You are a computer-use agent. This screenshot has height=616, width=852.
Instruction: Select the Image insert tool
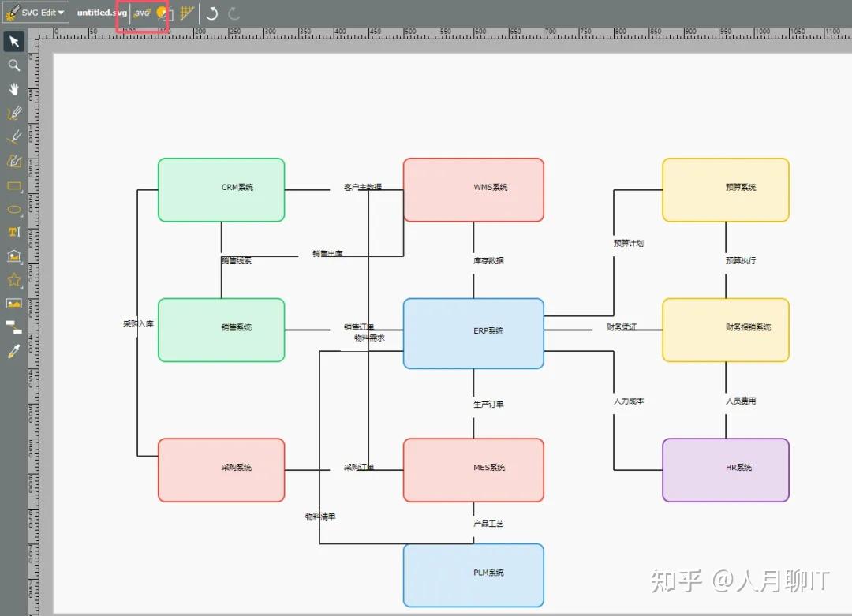tap(13, 304)
